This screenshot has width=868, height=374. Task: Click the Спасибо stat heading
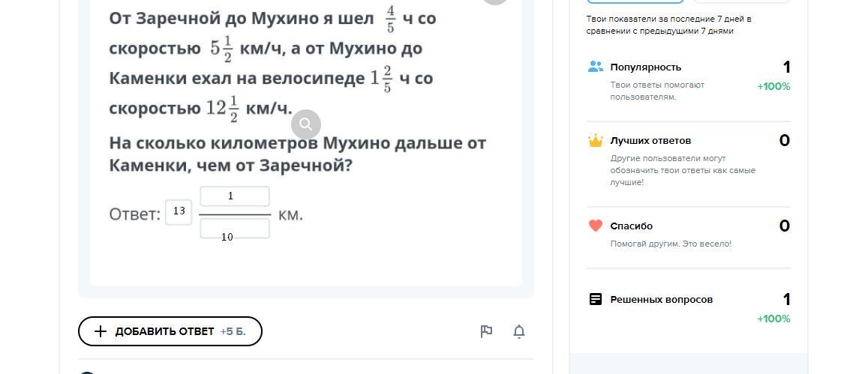pyautogui.click(x=631, y=226)
